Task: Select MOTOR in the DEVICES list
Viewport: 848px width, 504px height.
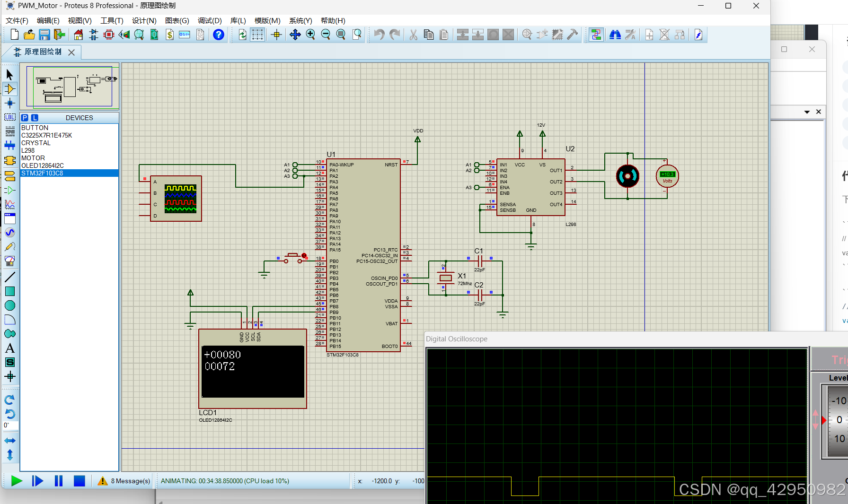Action: pyautogui.click(x=33, y=158)
